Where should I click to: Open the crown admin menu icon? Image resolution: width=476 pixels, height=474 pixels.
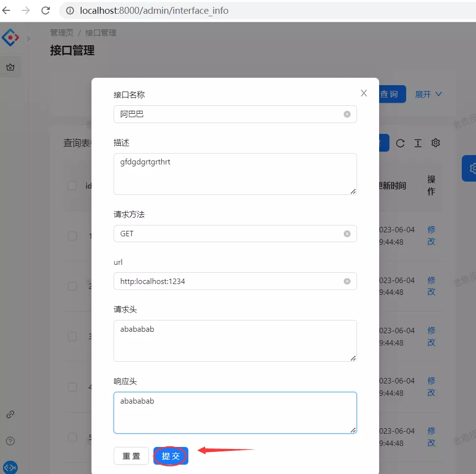click(x=10, y=67)
